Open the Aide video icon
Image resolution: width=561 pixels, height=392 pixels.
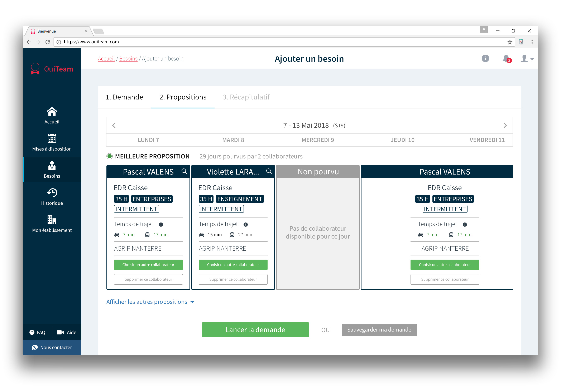click(60, 332)
